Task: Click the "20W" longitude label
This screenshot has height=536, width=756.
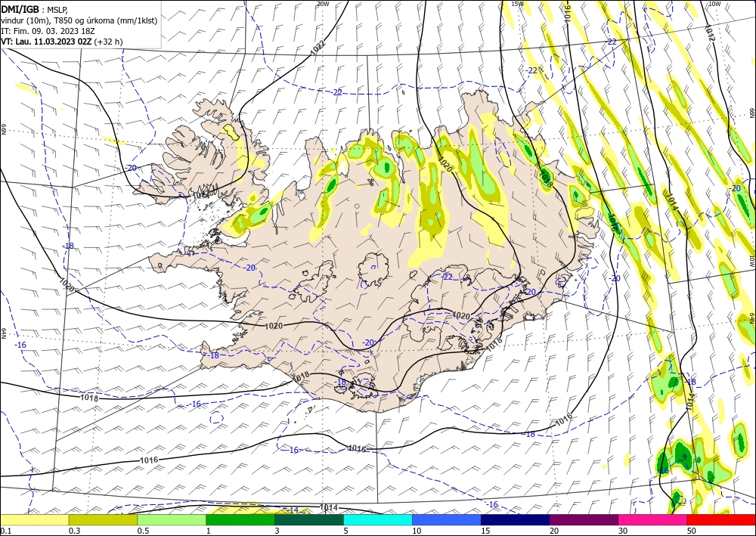Action: pyautogui.click(x=323, y=4)
